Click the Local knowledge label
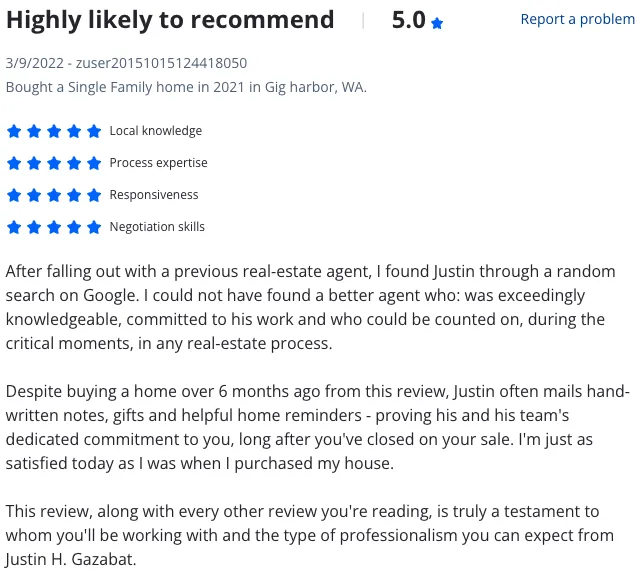This screenshot has height=573, width=643. click(x=155, y=131)
